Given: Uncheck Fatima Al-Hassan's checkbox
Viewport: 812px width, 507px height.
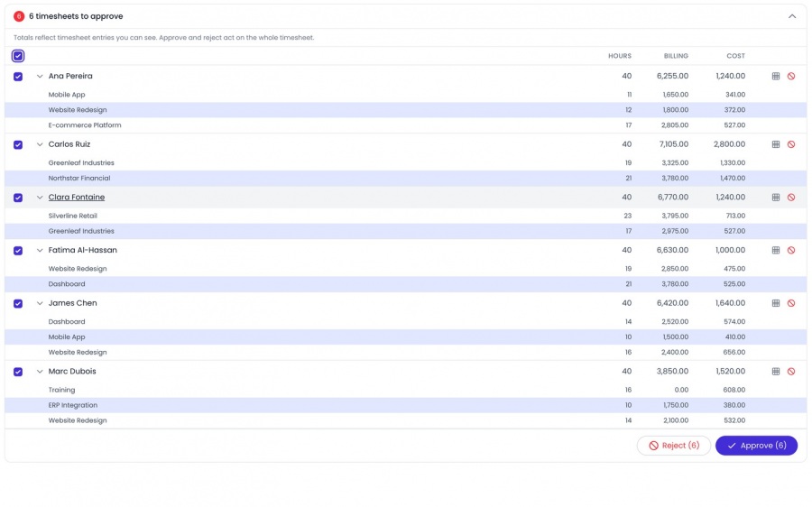Looking at the screenshot, I should pyautogui.click(x=18, y=251).
